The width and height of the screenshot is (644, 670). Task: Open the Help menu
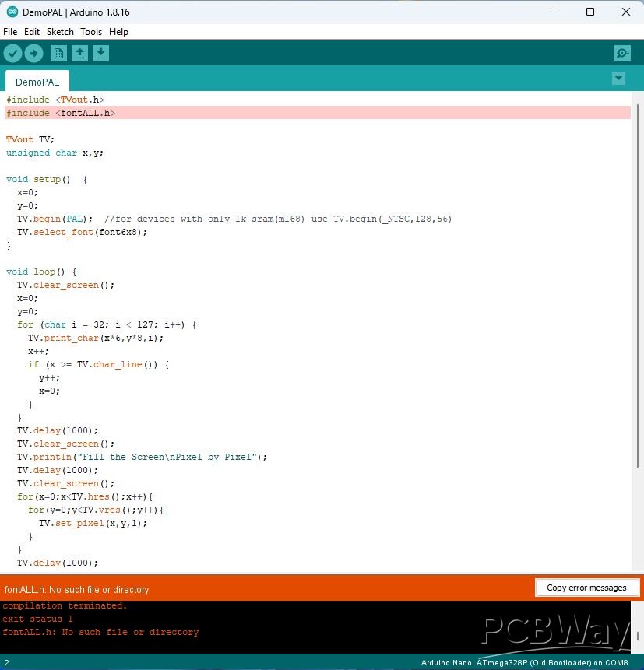click(118, 32)
